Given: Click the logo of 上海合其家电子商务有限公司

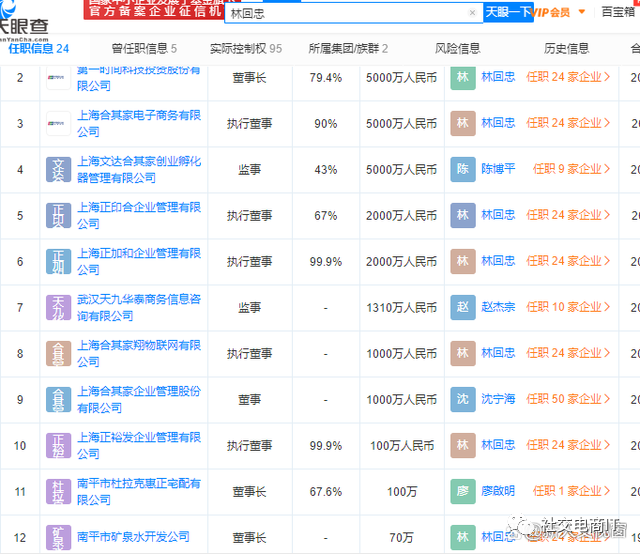Looking at the screenshot, I should 58,123.
